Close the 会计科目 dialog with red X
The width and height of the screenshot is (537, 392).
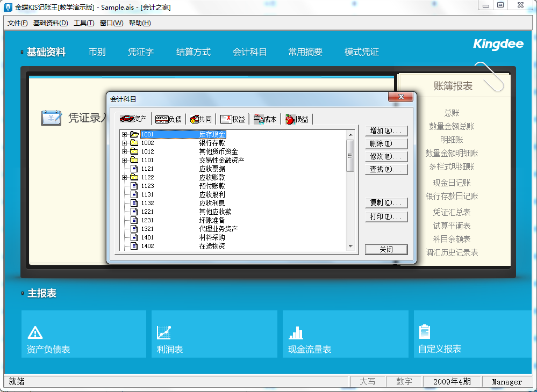click(401, 97)
